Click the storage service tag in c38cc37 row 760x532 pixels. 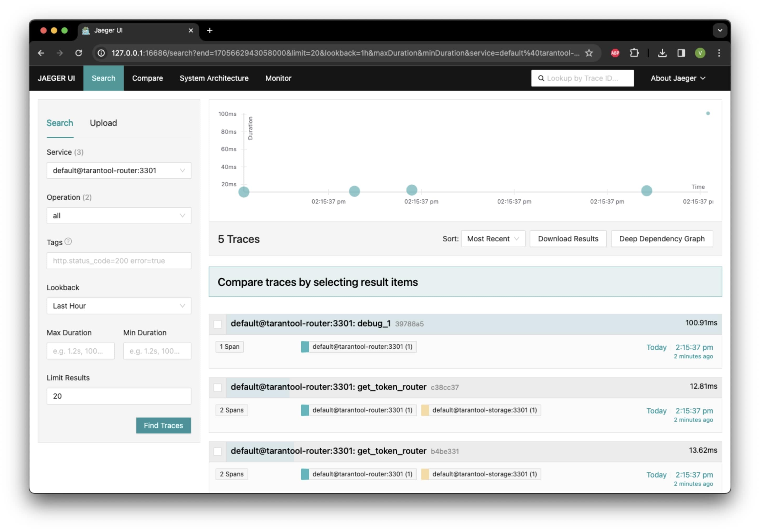pos(481,410)
